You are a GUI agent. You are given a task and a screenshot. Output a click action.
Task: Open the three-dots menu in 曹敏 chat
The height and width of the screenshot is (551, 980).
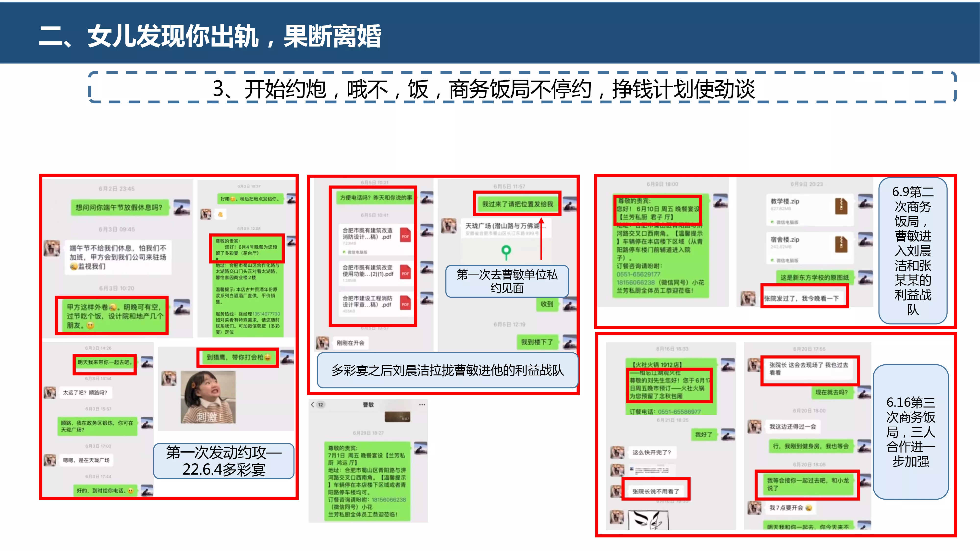click(422, 405)
